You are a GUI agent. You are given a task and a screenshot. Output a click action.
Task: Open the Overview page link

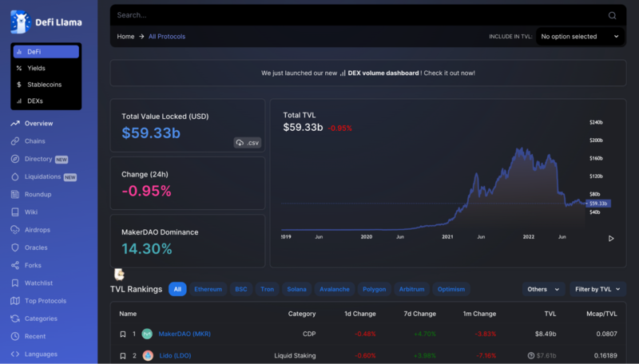[x=38, y=124]
